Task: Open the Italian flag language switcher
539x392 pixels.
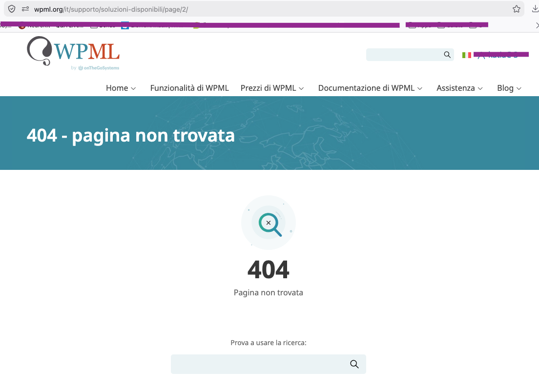Action: point(466,55)
